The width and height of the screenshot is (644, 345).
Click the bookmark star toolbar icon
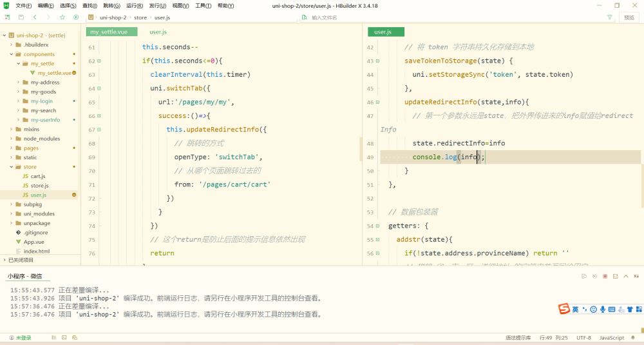coord(62,17)
